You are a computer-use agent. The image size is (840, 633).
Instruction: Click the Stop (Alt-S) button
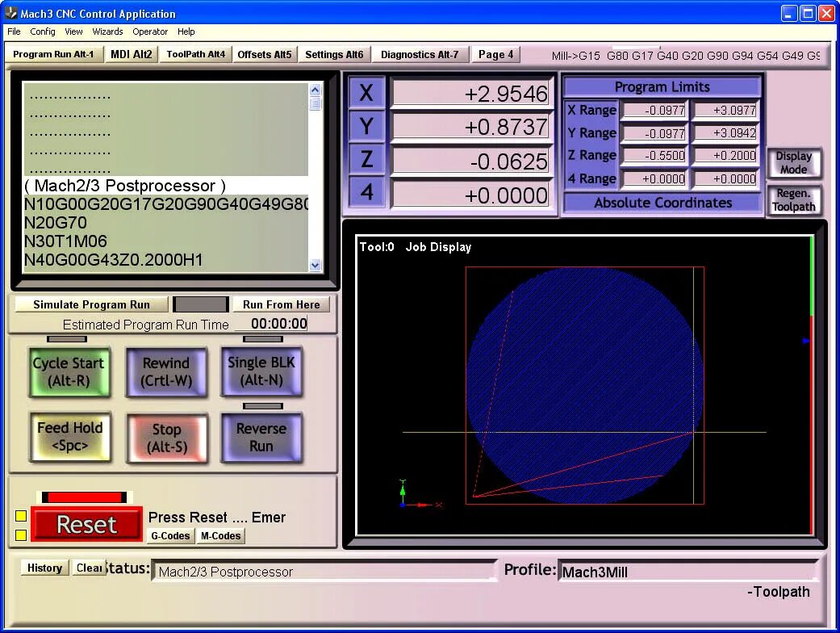(167, 438)
